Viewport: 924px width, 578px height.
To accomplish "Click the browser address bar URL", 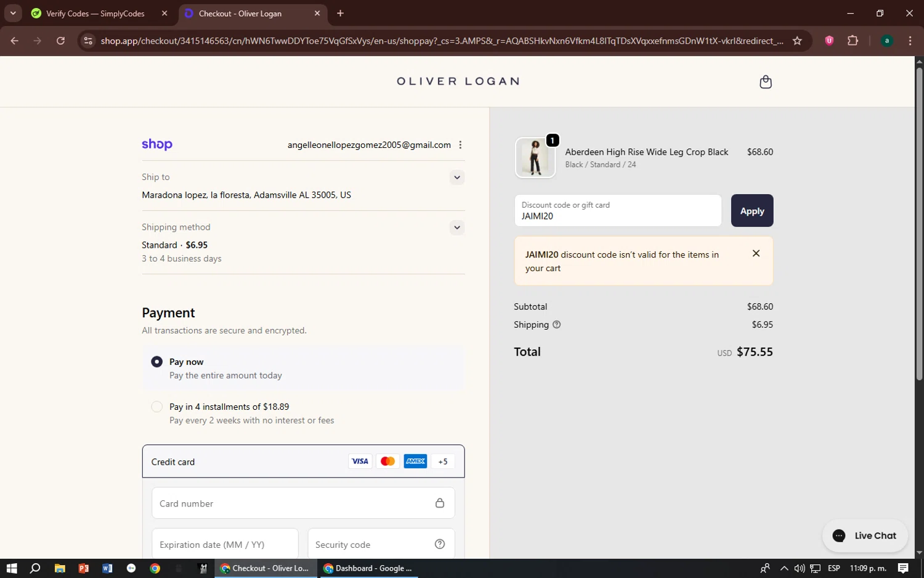I will [x=442, y=41].
